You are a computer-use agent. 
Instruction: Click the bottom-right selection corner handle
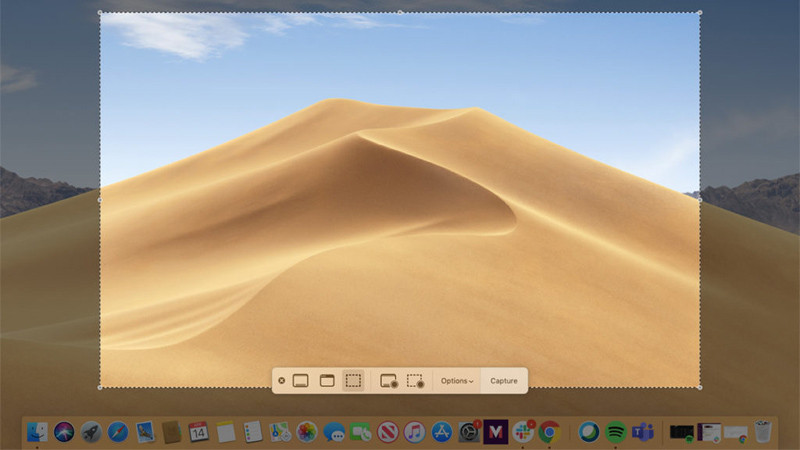pyautogui.click(x=699, y=387)
